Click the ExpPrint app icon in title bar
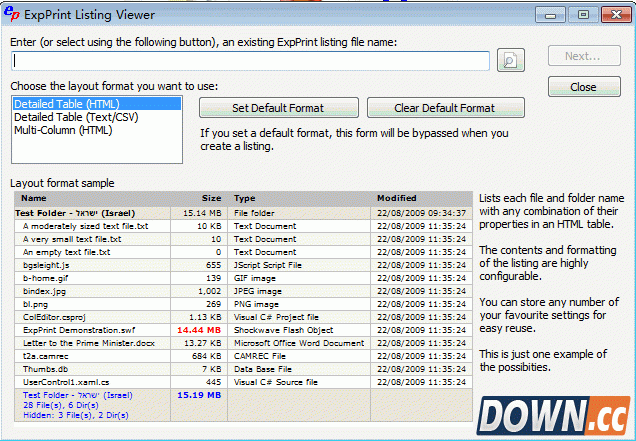The image size is (636, 441). point(14,14)
